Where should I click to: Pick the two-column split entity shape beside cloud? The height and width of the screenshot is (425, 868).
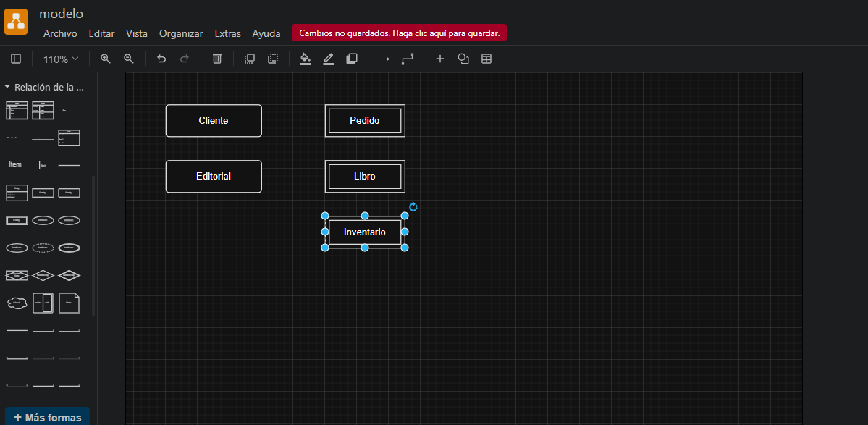(43, 303)
